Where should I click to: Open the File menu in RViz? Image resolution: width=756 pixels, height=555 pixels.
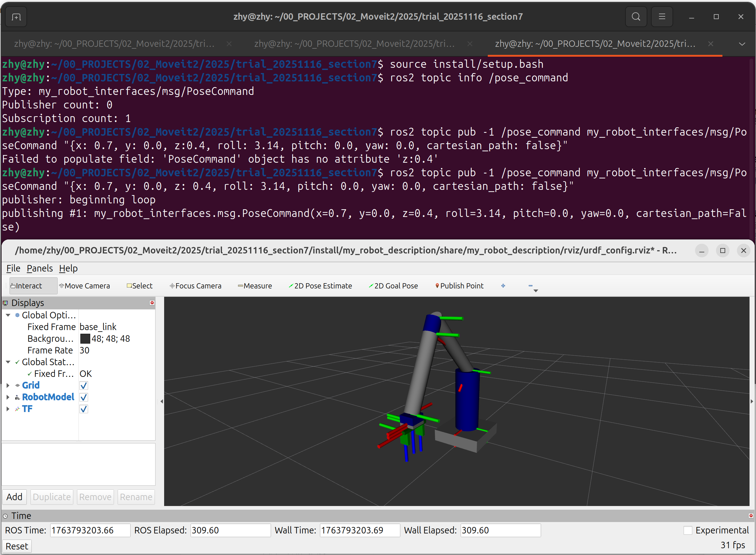click(13, 268)
